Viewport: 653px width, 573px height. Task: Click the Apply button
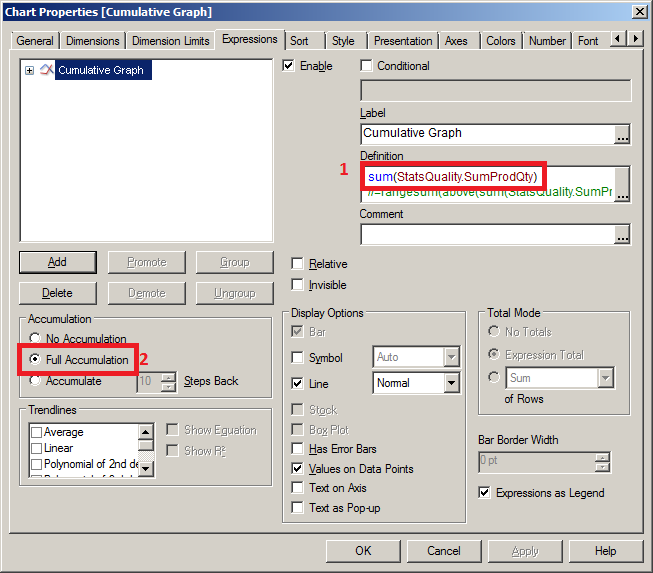tap(525, 551)
